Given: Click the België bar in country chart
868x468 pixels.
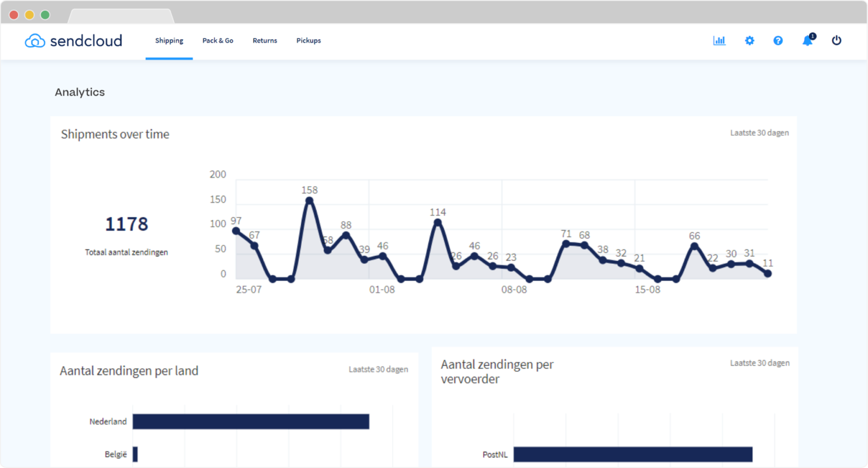Looking at the screenshot, I should (135, 454).
